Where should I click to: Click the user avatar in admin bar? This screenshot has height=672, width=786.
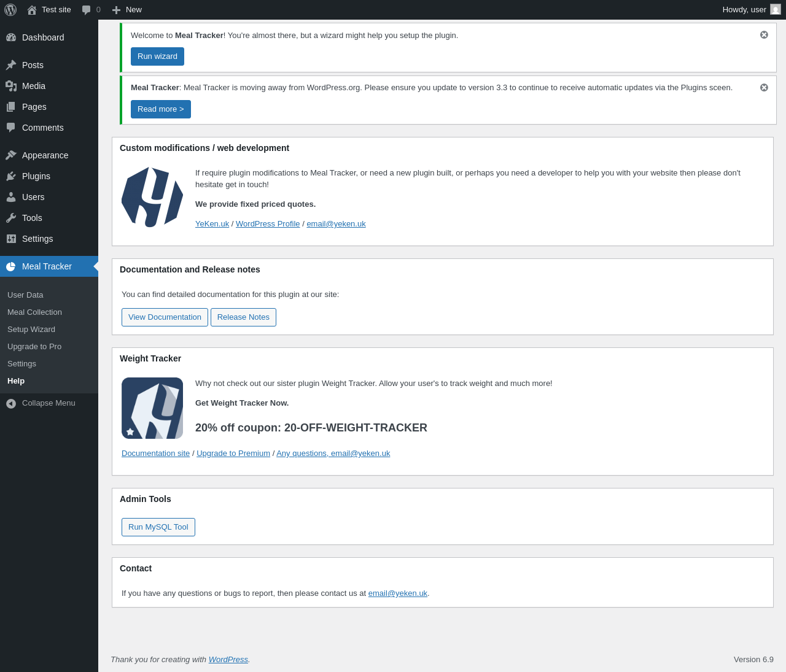pyautogui.click(x=776, y=10)
